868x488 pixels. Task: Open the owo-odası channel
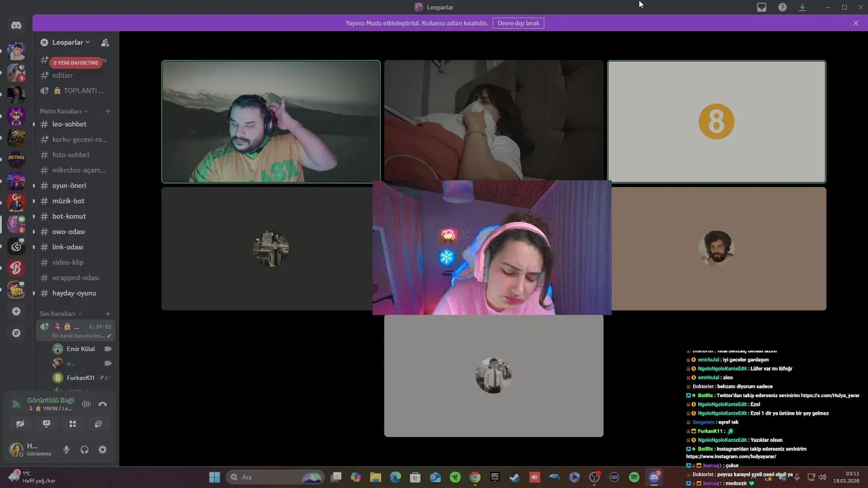point(75,232)
